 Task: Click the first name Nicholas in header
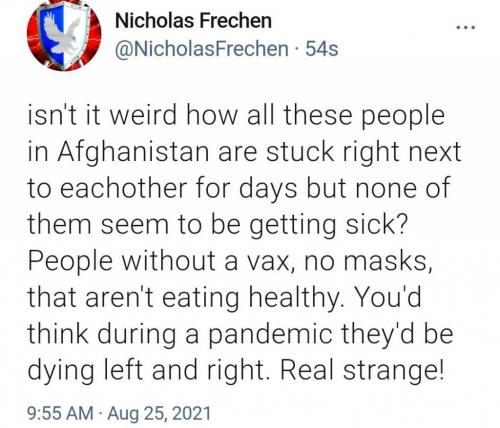(x=154, y=21)
